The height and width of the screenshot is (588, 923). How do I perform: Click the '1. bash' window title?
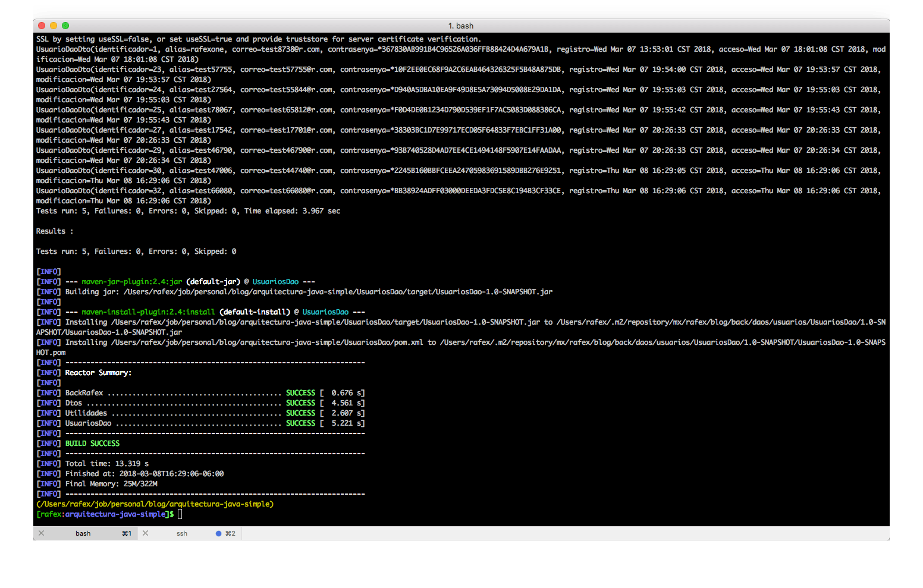(461, 26)
